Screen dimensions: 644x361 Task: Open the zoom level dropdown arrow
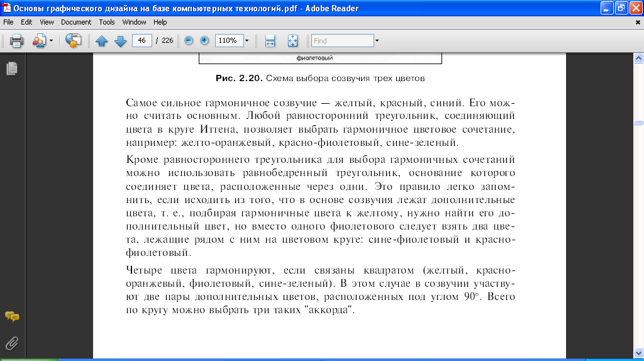[247, 40]
